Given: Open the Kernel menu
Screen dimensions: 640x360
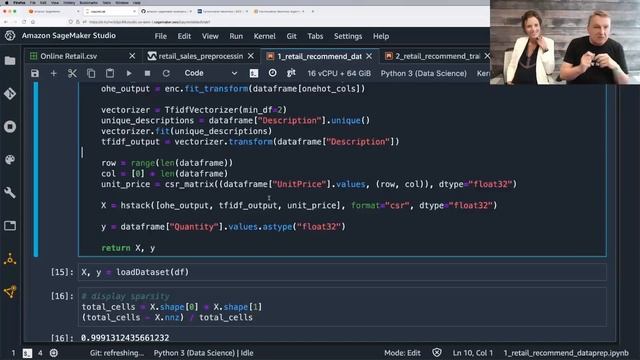Looking at the screenshot, I should (264, 36).
